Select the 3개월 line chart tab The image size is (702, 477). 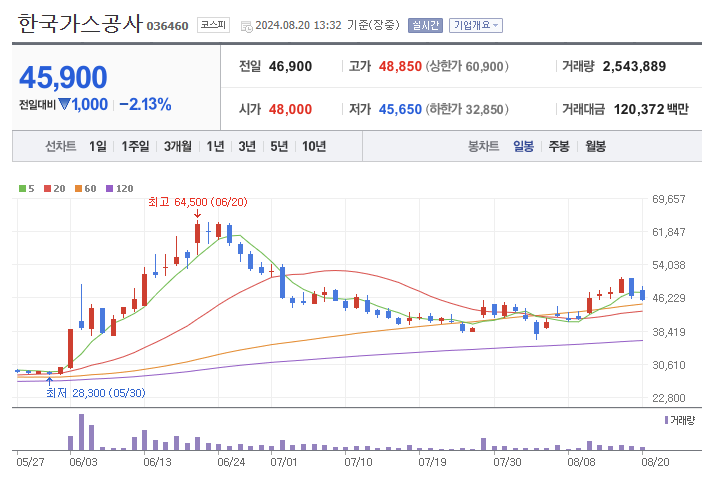pos(177,146)
